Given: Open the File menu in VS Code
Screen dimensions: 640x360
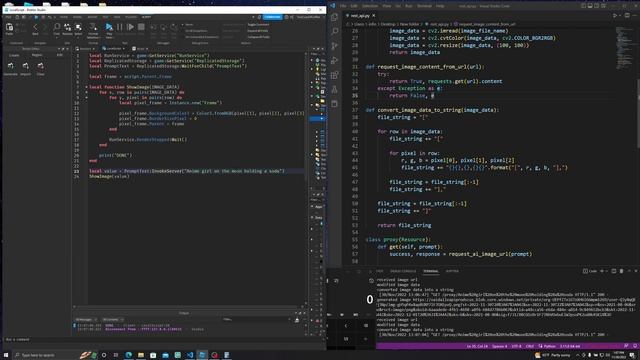Looking at the screenshot, I should tap(343, 6).
